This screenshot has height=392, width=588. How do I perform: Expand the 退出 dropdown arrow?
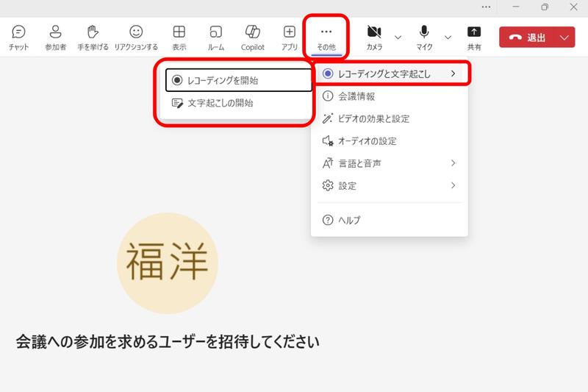point(564,37)
